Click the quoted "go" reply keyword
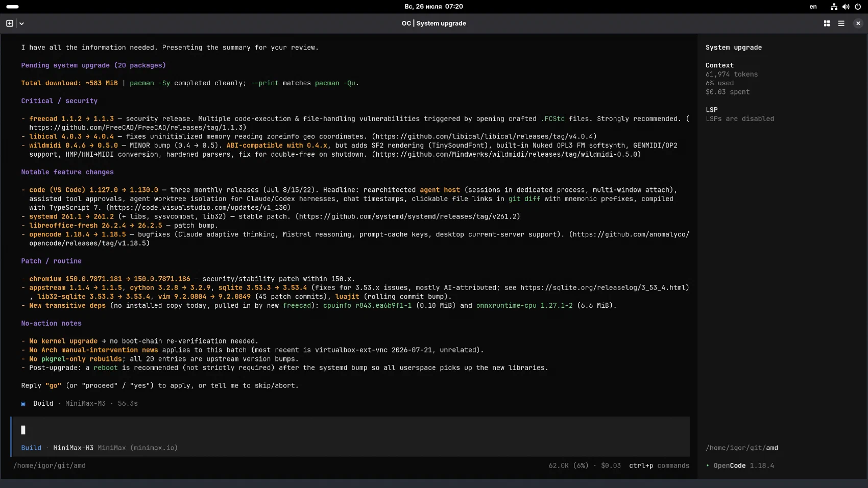This screenshot has height=488, width=868. [53, 386]
